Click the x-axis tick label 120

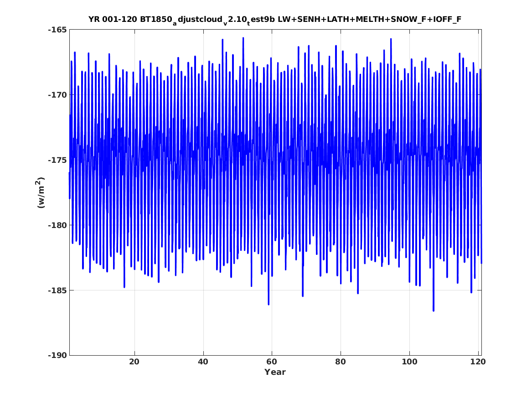pyautogui.click(x=478, y=362)
